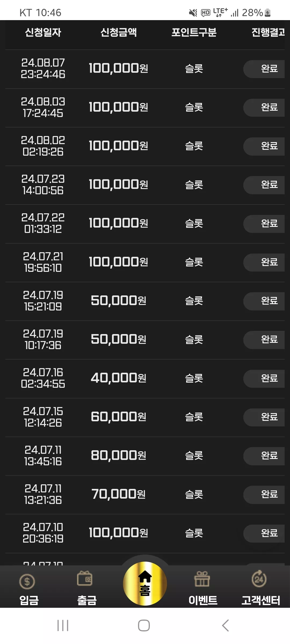Tap the 입금 deposit dollar icon
290x644 pixels.
27,582
